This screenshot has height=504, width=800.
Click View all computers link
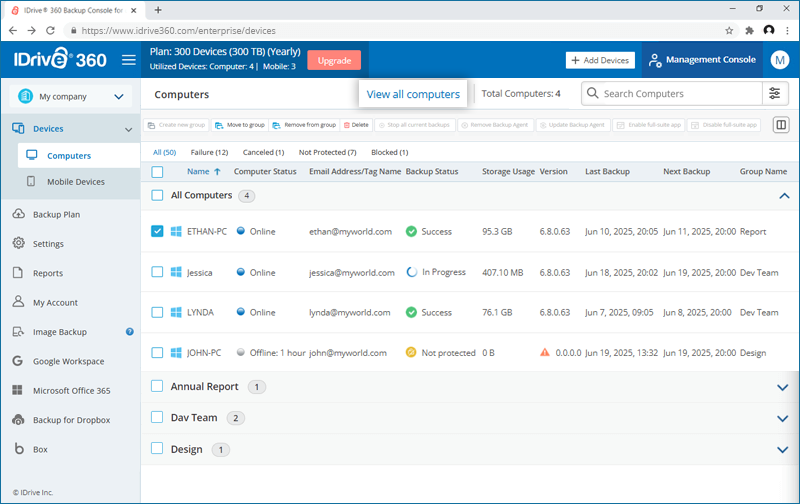pyautogui.click(x=413, y=94)
